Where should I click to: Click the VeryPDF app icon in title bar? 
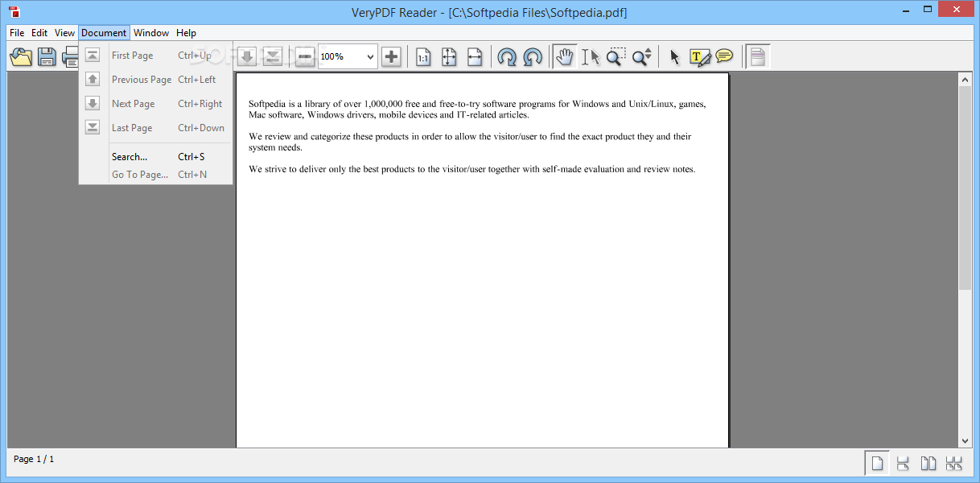point(14,12)
